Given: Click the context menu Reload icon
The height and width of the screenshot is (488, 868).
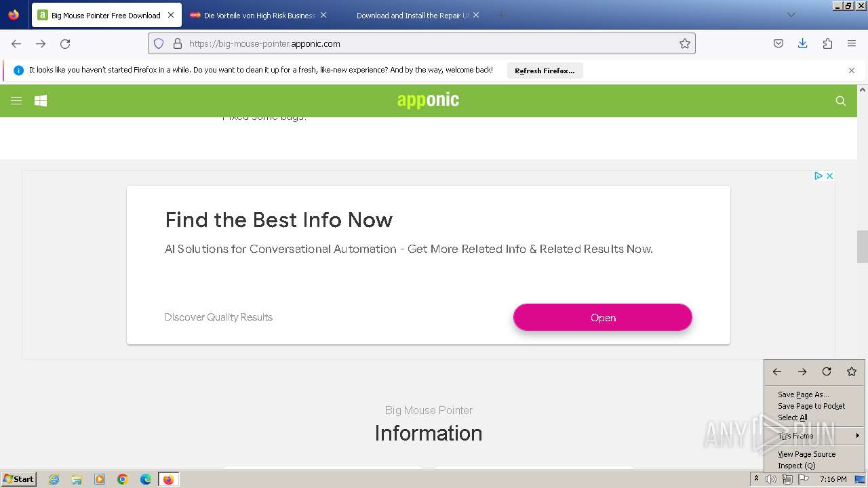Looking at the screenshot, I should (827, 371).
